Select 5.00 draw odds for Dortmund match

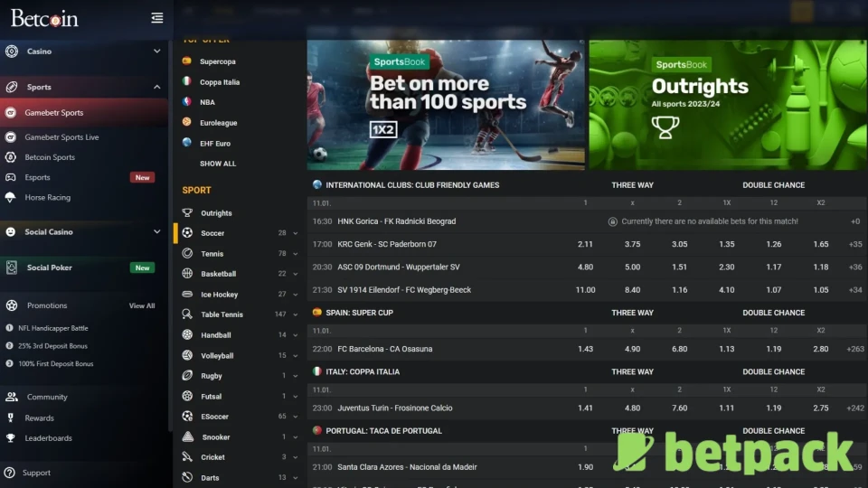click(632, 267)
